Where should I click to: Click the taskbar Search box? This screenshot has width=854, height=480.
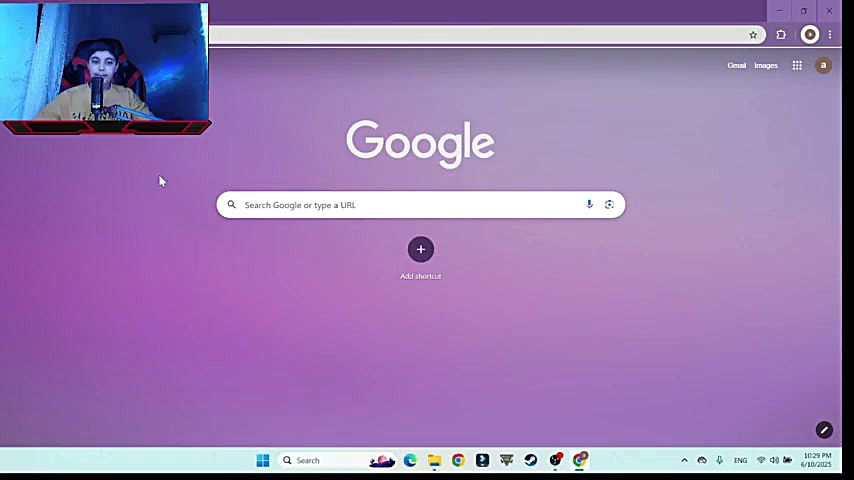pos(321,460)
